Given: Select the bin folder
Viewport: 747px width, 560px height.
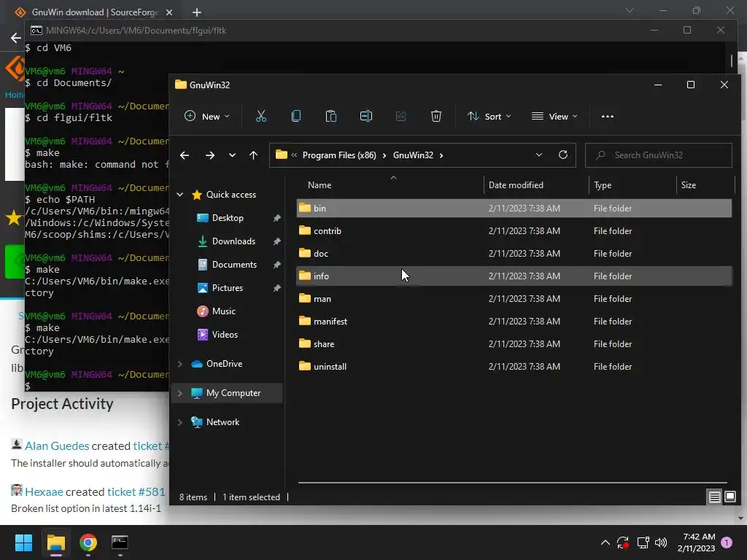Looking at the screenshot, I should 514,209.
